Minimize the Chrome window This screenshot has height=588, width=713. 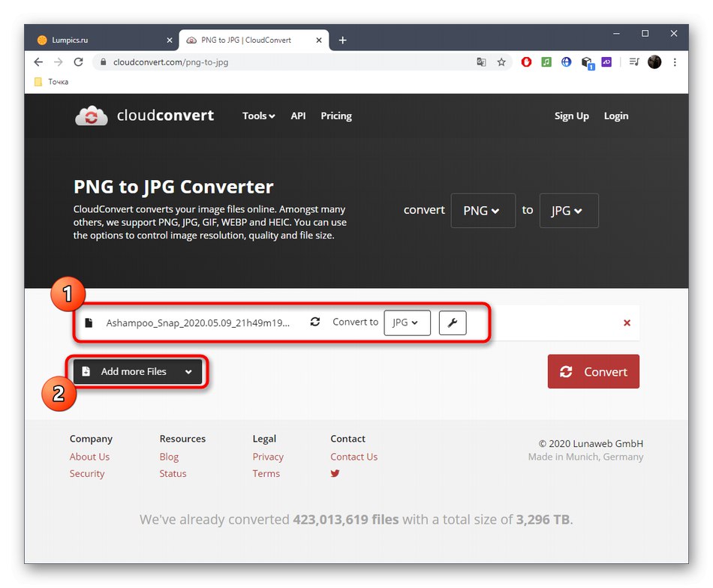[617, 34]
